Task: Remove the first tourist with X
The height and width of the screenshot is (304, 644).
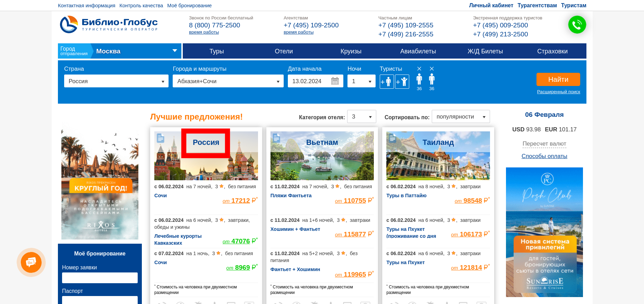Action: (419, 69)
